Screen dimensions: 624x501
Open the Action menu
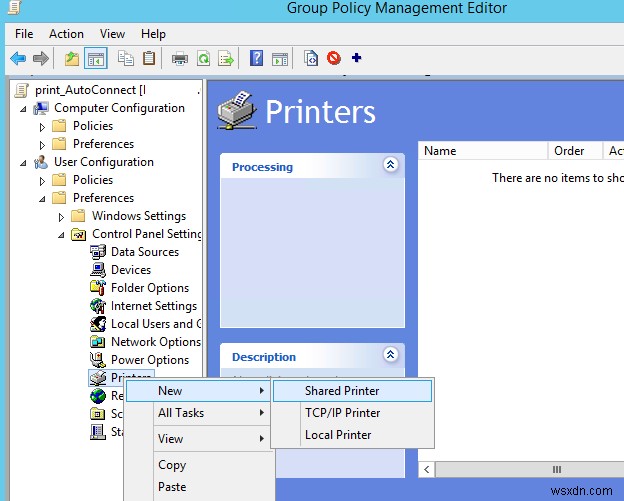[x=66, y=34]
